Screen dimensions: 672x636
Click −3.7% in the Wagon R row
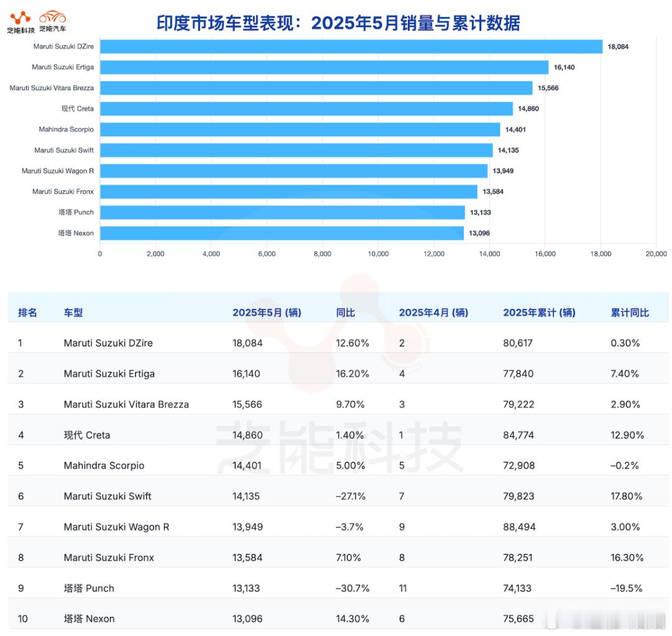(x=349, y=526)
